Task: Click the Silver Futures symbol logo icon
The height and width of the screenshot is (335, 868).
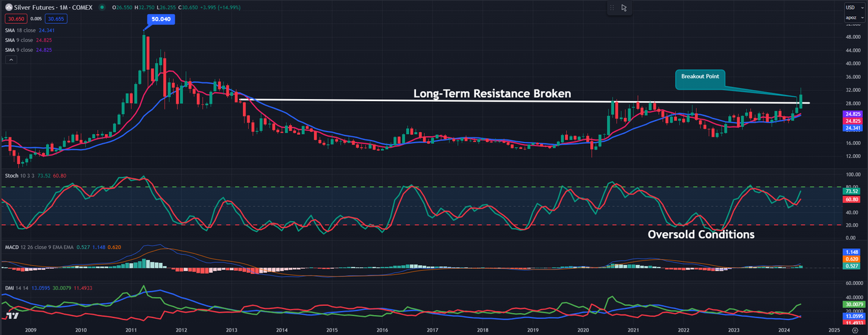Action: (x=9, y=7)
